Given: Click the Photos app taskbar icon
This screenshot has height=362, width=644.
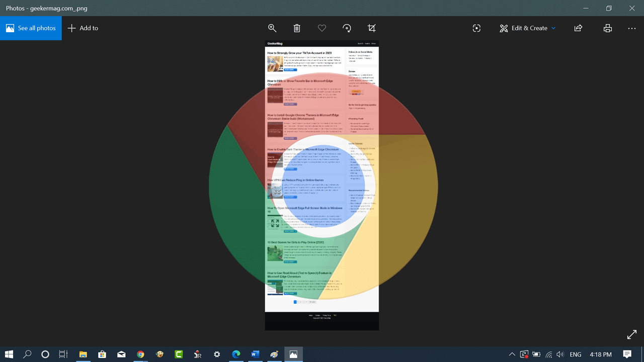Looking at the screenshot, I should click(293, 354).
